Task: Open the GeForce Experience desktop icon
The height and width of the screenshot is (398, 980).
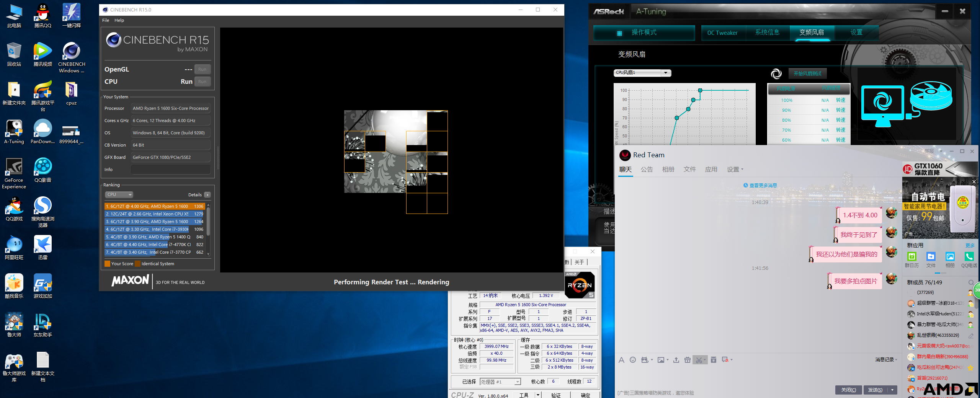Action: [x=14, y=173]
